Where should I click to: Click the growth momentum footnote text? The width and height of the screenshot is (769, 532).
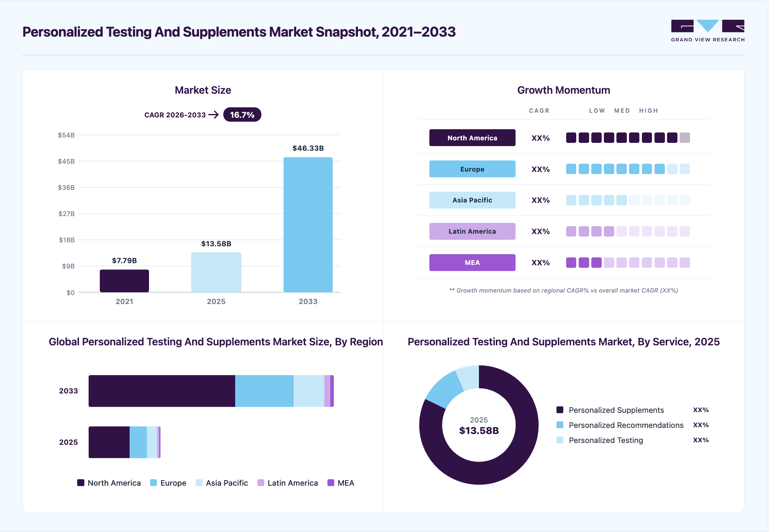(x=564, y=290)
